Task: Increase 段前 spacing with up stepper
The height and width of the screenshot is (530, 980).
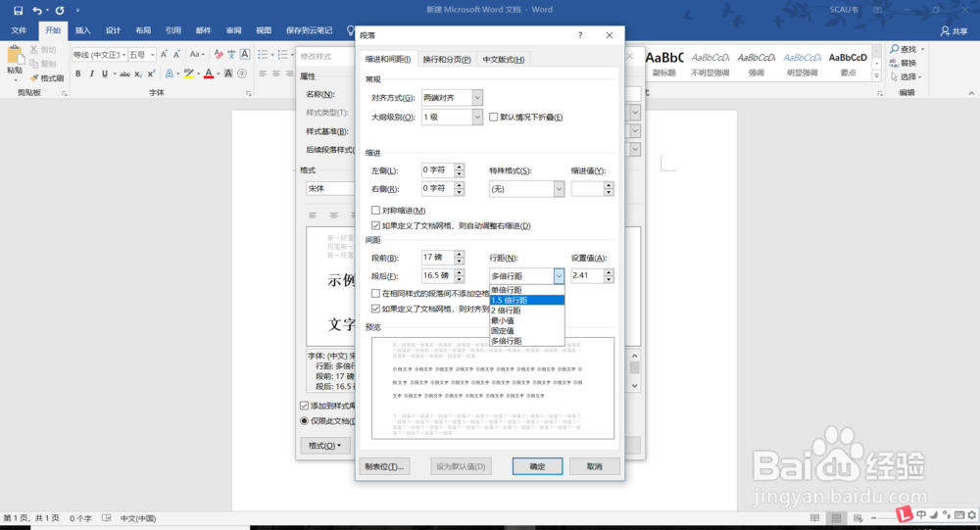Action: point(460,254)
